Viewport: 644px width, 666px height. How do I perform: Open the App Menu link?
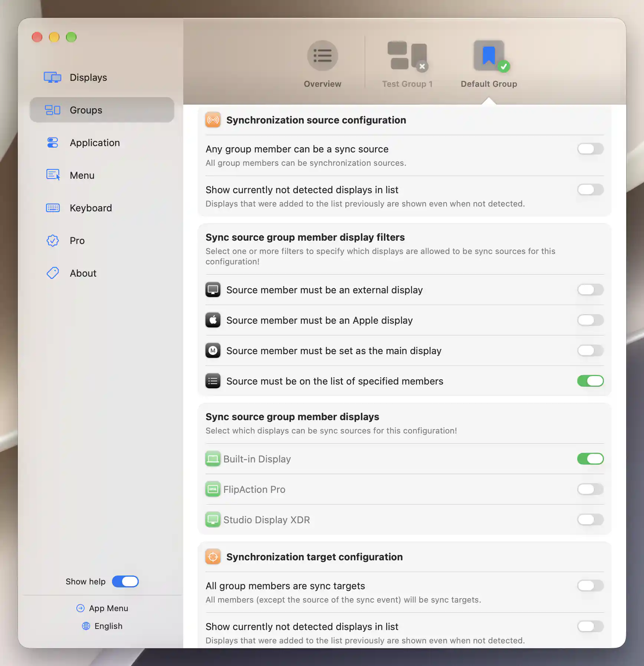(108, 608)
